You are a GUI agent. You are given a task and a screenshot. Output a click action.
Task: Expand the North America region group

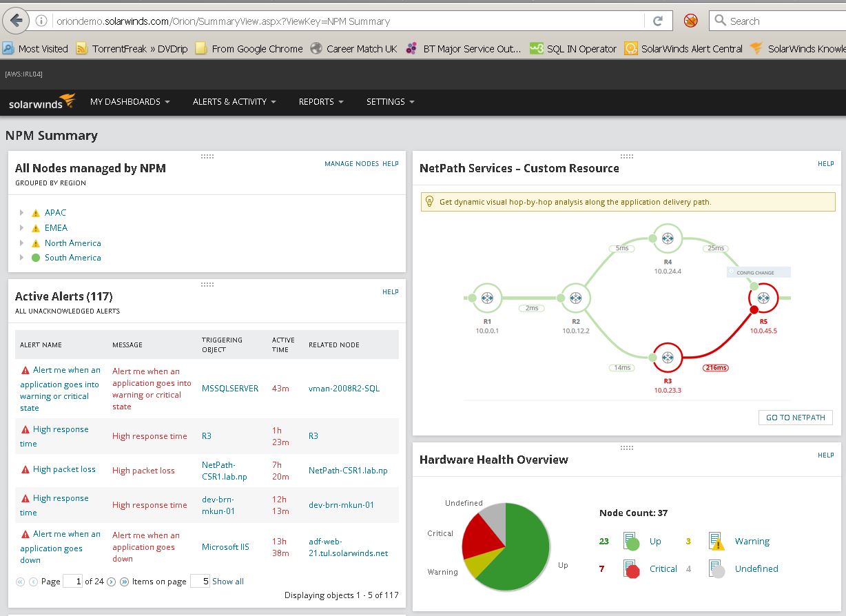coord(22,243)
